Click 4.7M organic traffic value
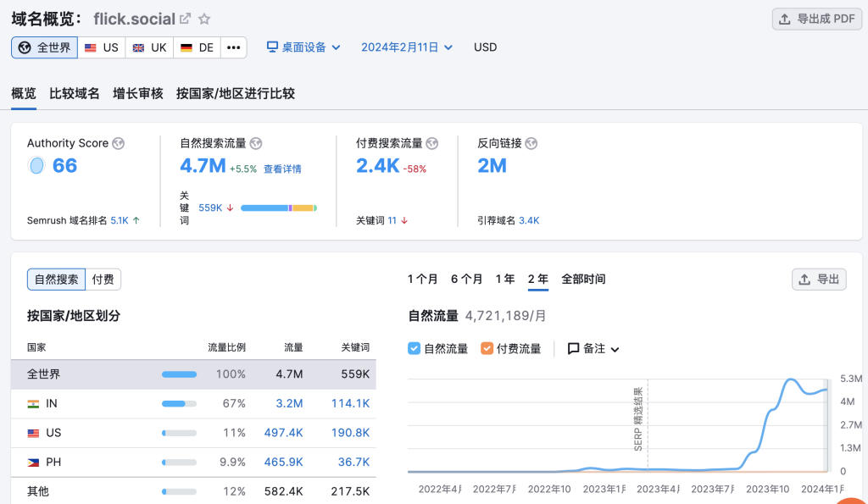The width and height of the screenshot is (868, 504). (x=203, y=165)
